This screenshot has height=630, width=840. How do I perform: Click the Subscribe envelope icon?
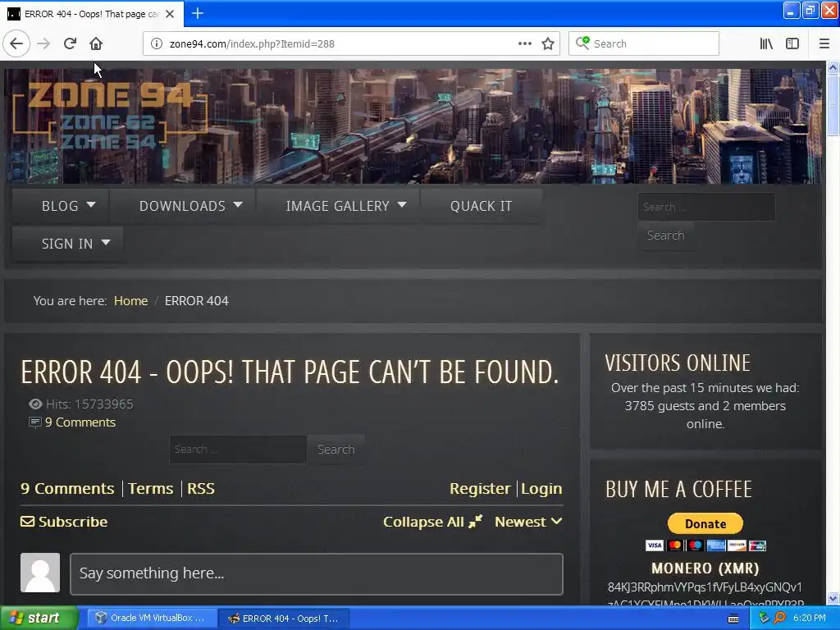coord(27,521)
